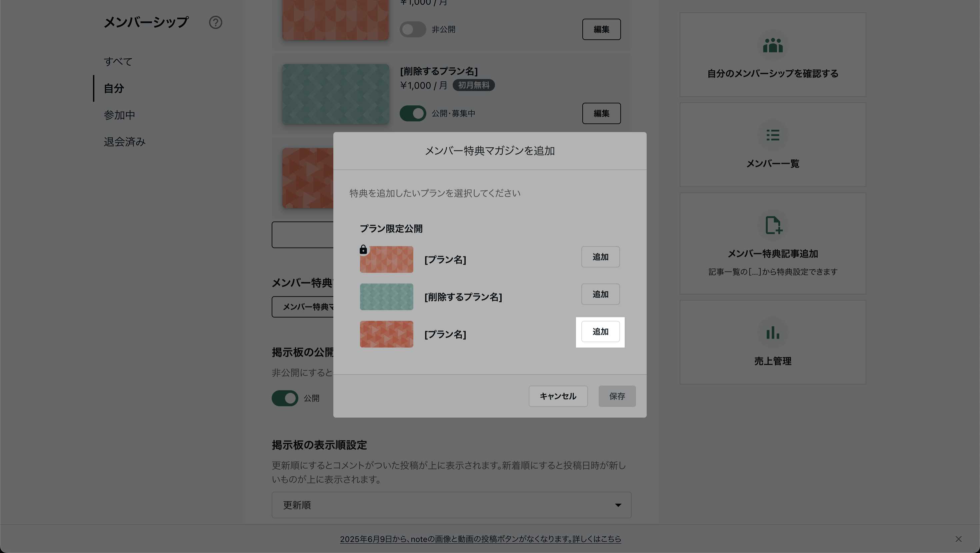Click 追加 for [削除するプラン名] in dialog

coord(600,294)
